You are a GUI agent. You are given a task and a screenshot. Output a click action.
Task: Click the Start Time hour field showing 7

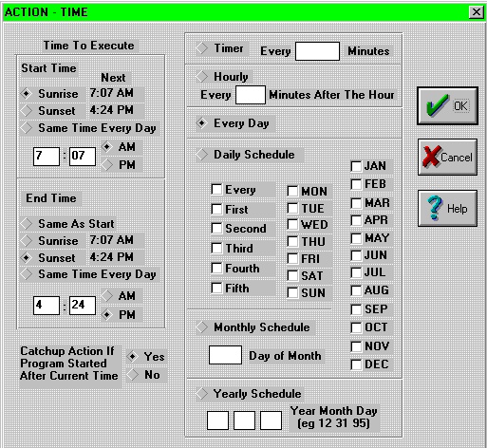click(47, 157)
